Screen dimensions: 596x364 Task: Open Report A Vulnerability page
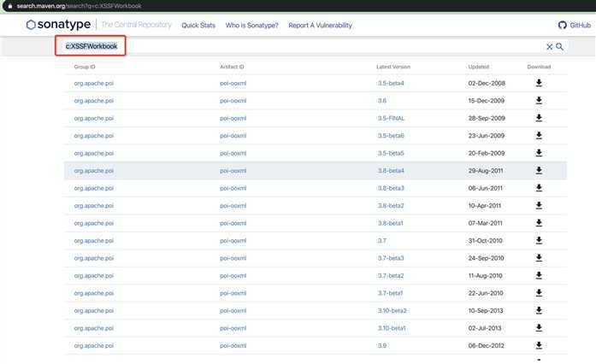(x=320, y=25)
